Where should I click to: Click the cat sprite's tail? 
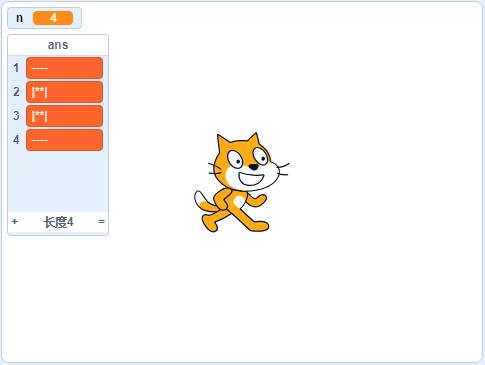pyautogui.click(x=204, y=201)
